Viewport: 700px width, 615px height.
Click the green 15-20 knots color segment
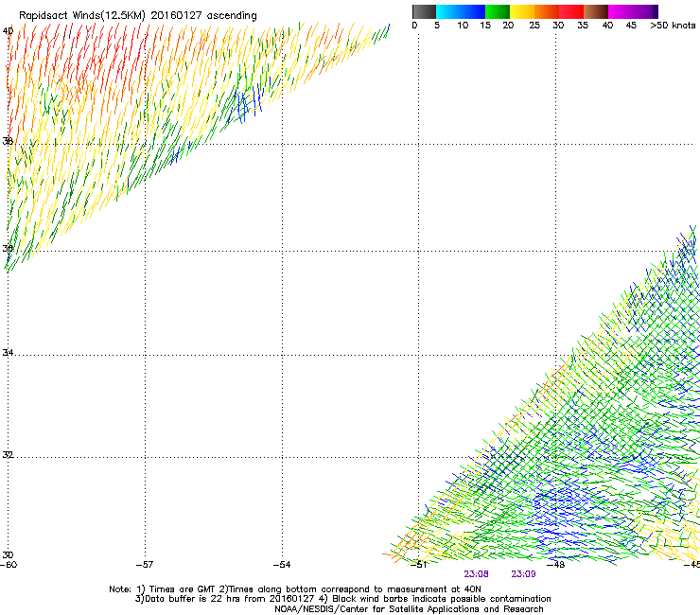(498, 11)
